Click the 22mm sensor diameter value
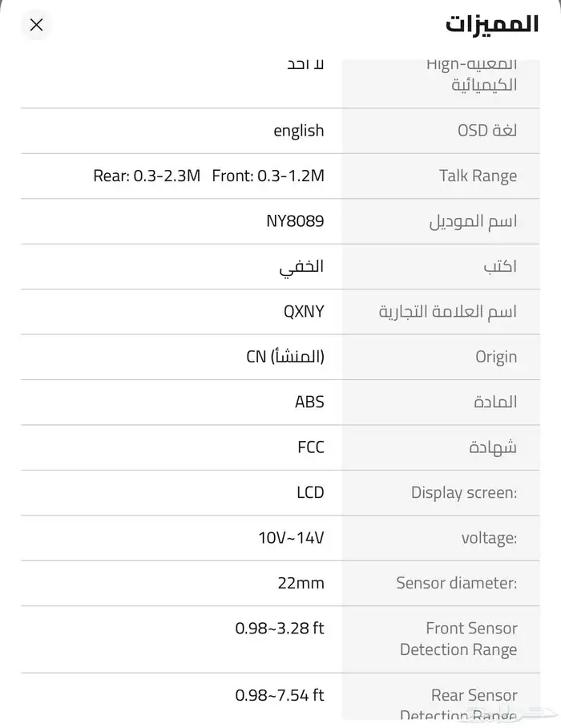 pos(301,583)
